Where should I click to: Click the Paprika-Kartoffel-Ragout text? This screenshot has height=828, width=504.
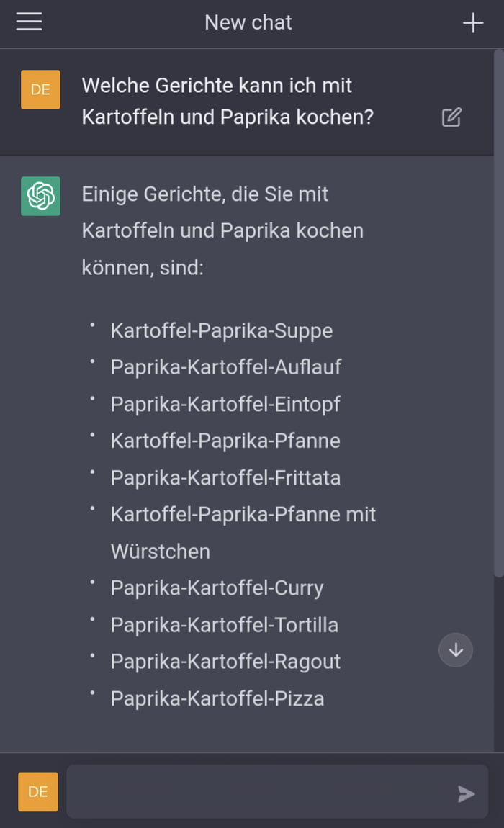(225, 662)
